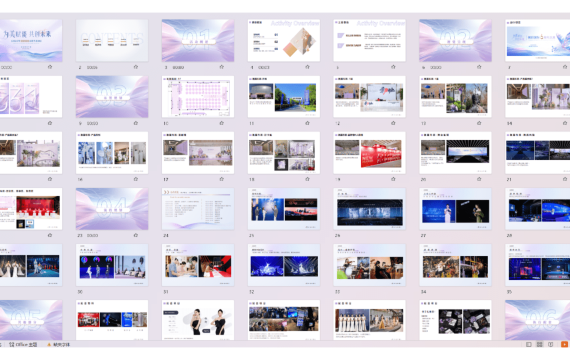Mark slide 10 floor plan with star
This screenshot has height=360, width=570.
(221, 123)
